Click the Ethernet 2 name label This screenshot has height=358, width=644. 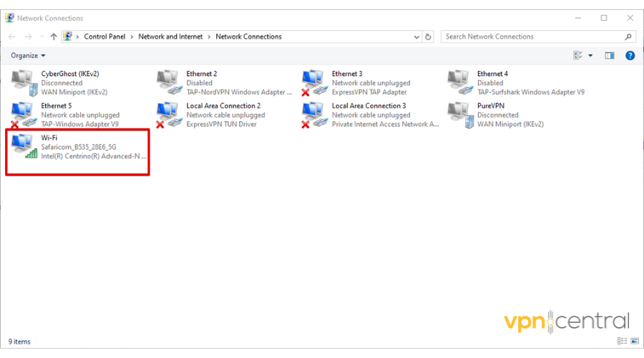pyautogui.click(x=202, y=74)
